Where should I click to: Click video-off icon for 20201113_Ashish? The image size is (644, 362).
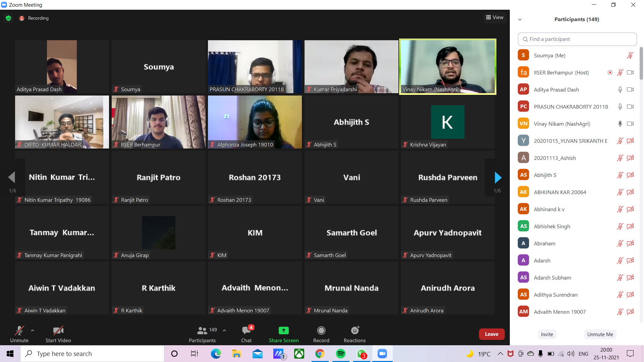tap(630, 158)
